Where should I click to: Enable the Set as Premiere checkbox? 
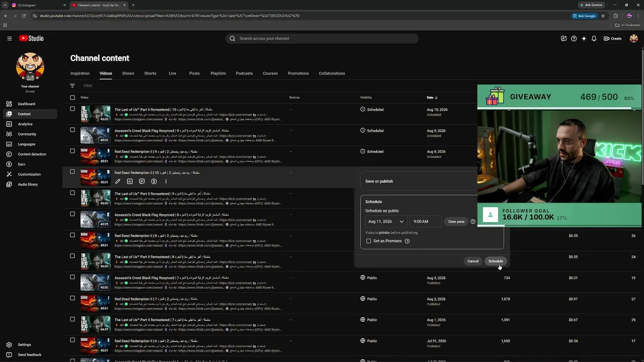point(369,241)
